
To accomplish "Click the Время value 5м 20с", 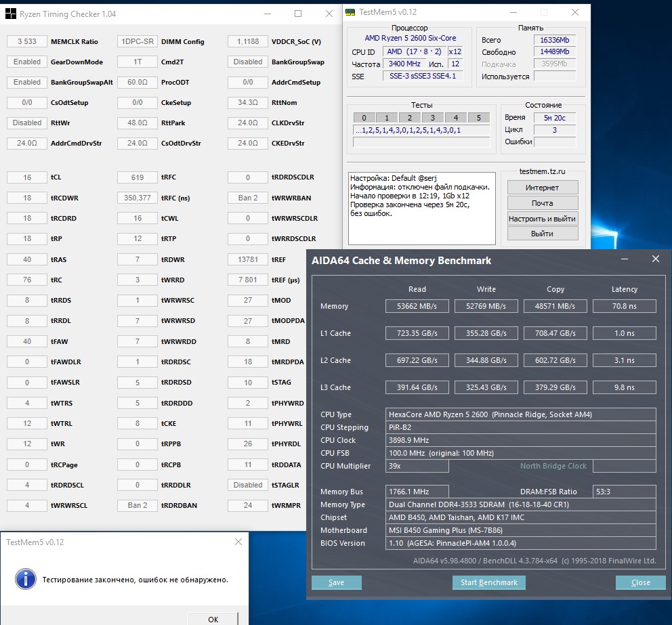I will 555,118.
